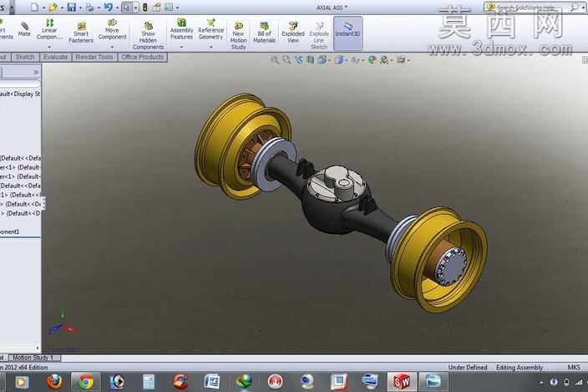Expand Assembly Features dropdown arrow
Viewport: 588px width, 392px height.
181,47
